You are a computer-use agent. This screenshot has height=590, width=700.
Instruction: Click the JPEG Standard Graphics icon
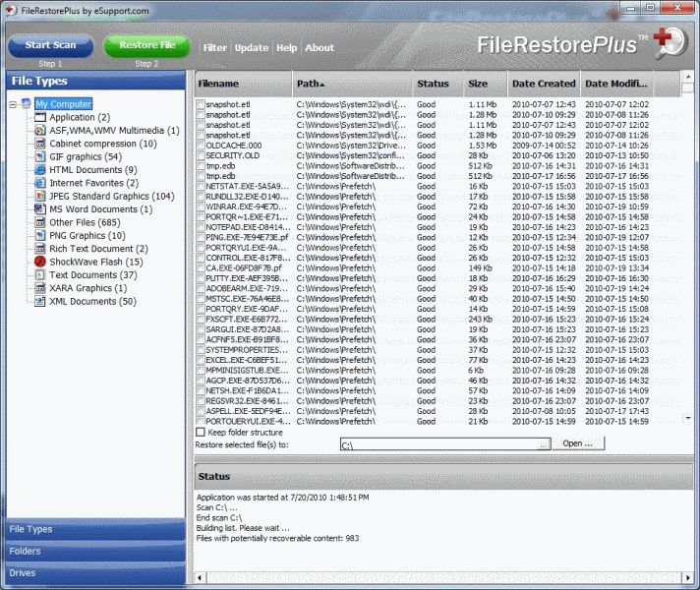[40, 196]
